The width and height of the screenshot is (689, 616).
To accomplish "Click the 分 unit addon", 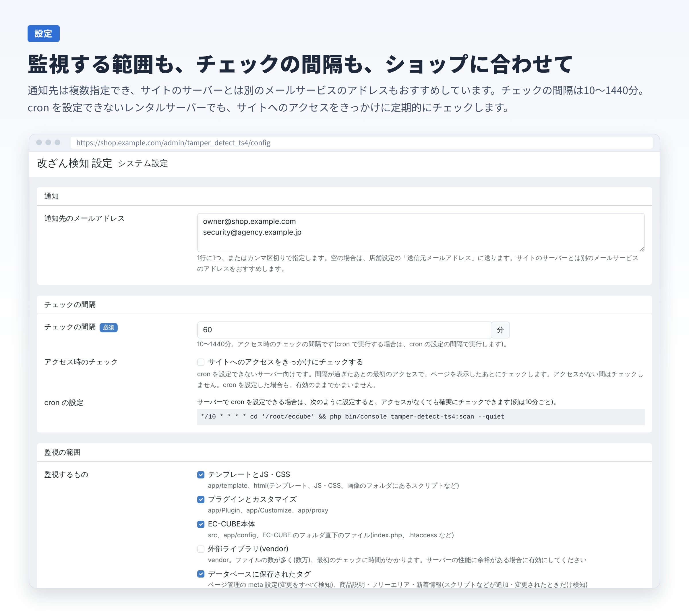I will point(500,330).
